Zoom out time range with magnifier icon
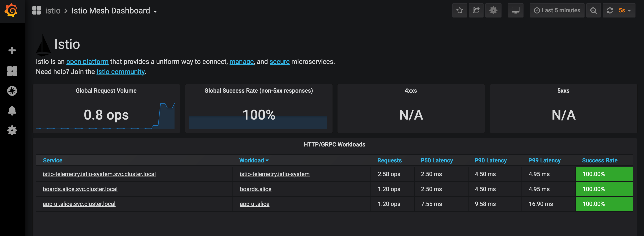The height and width of the screenshot is (236, 644). pyautogui.click(x=593, y=10)
